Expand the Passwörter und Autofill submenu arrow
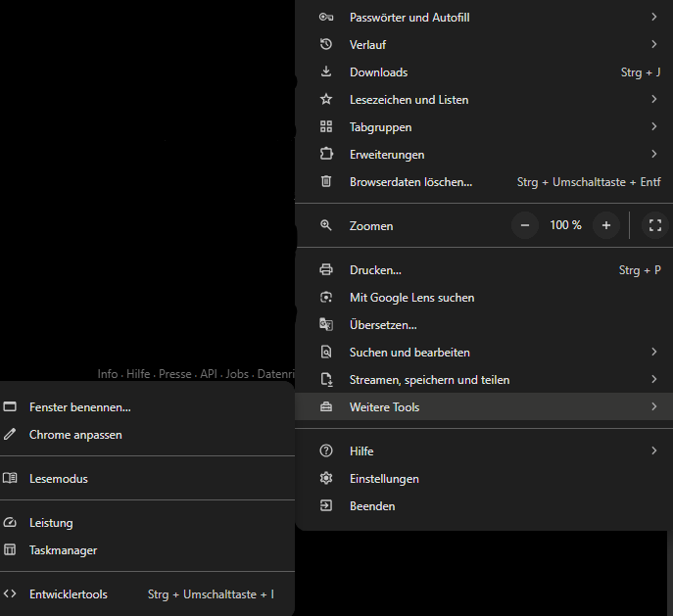The width and height of the screenshot is (673, 616). [x=653, y=17]
